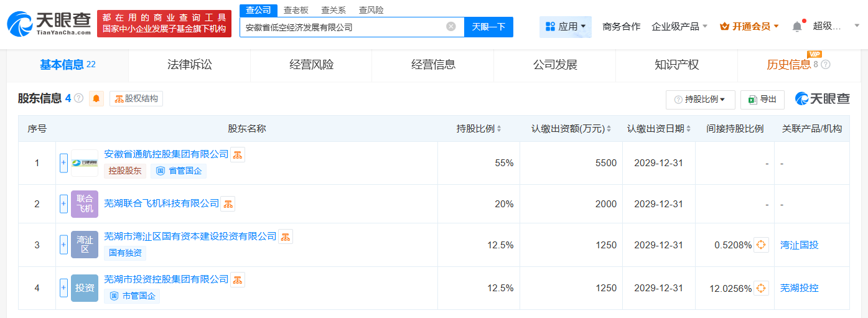Click the 国有独资 tag
This screenshot has height=318, width=868.
pyautogui.click(x=125, y=253)
